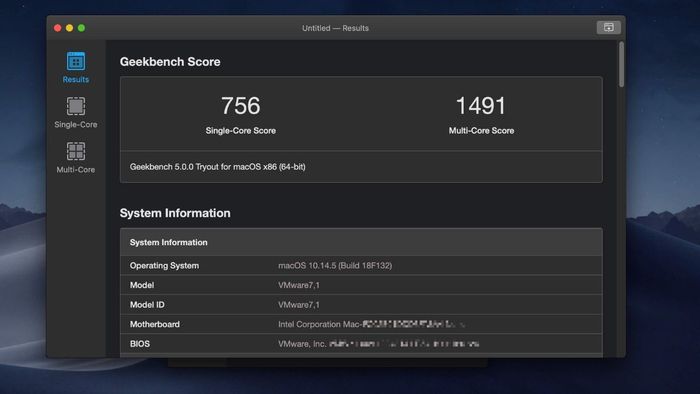Click Geekbench 5.0.0 Tryout version text
Viewport: 700px width, 394px height.
217,167
